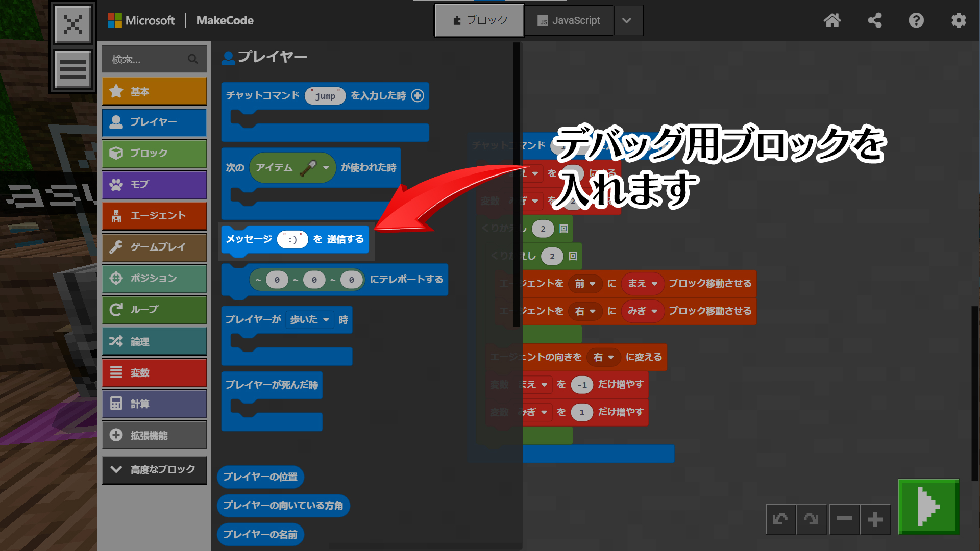Close the editor with the X icon
The width and height of the screenshot is (980, 551).
[x=73, y=24]
